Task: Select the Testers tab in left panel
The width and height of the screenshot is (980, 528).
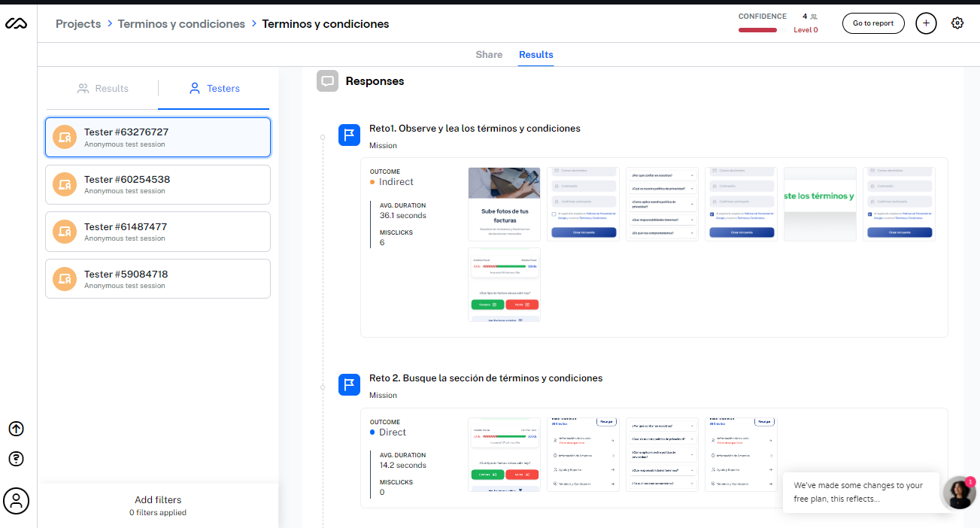Action: 214,89
